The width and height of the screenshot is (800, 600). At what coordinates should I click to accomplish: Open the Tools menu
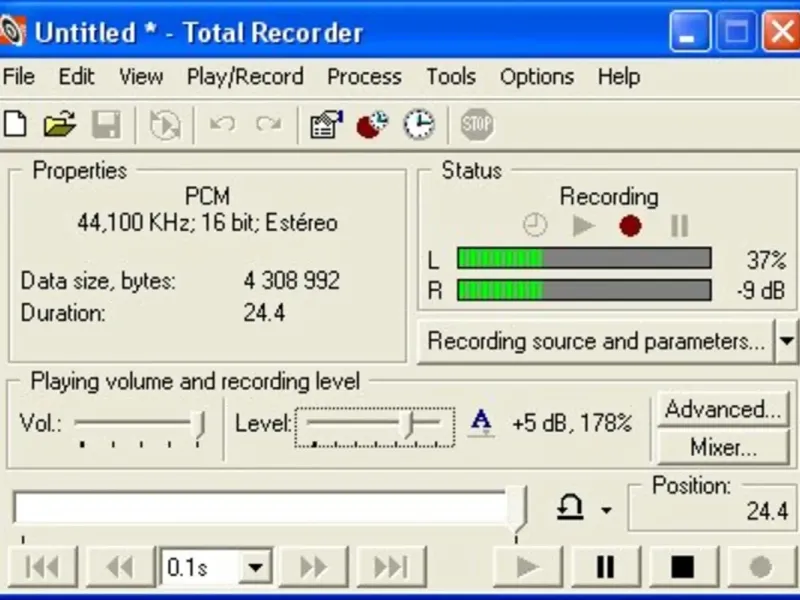(x=451, y=77)
